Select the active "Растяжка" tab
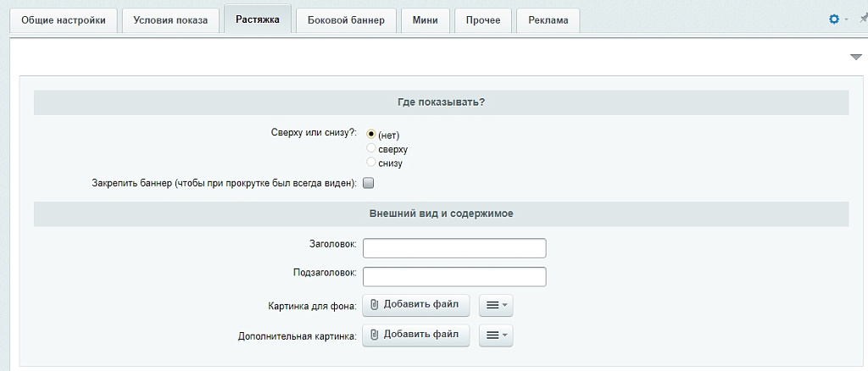Viewport: 868px width, 371px height. coord(258,19)
